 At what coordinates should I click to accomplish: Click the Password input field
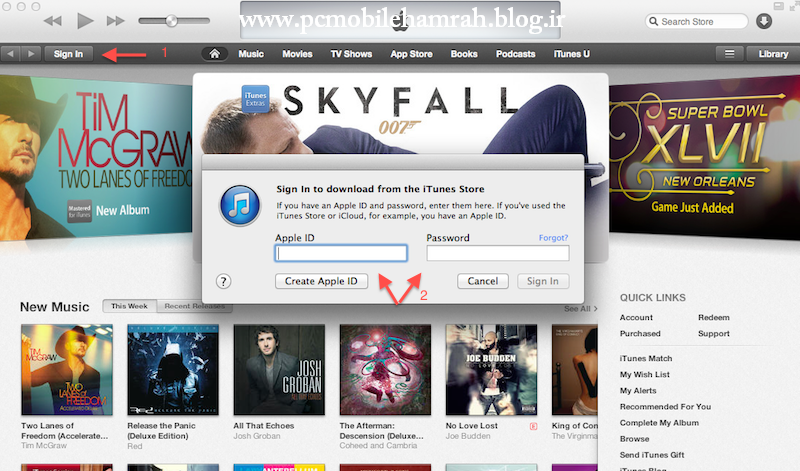click(497, 253)
